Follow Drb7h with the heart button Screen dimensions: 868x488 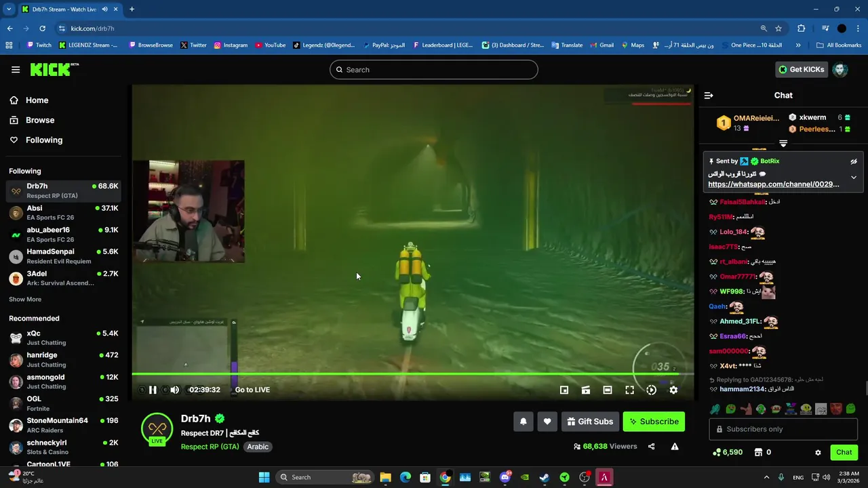pyautogui.click(x=547, y=422)
